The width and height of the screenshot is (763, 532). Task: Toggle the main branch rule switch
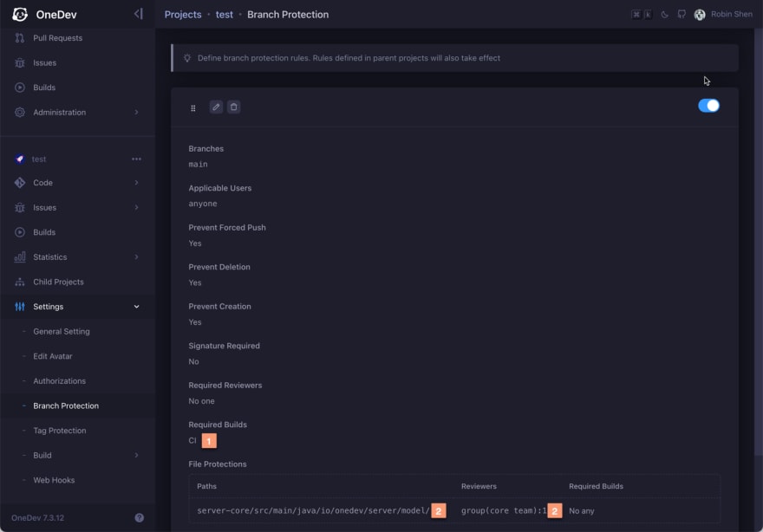(x=708, y=106)
